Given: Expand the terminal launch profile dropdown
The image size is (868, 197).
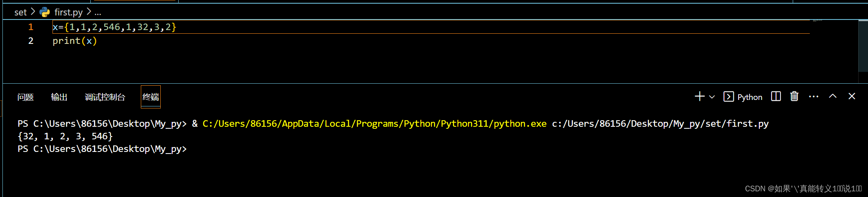Looking at the screenshot, I should point(712,97).
